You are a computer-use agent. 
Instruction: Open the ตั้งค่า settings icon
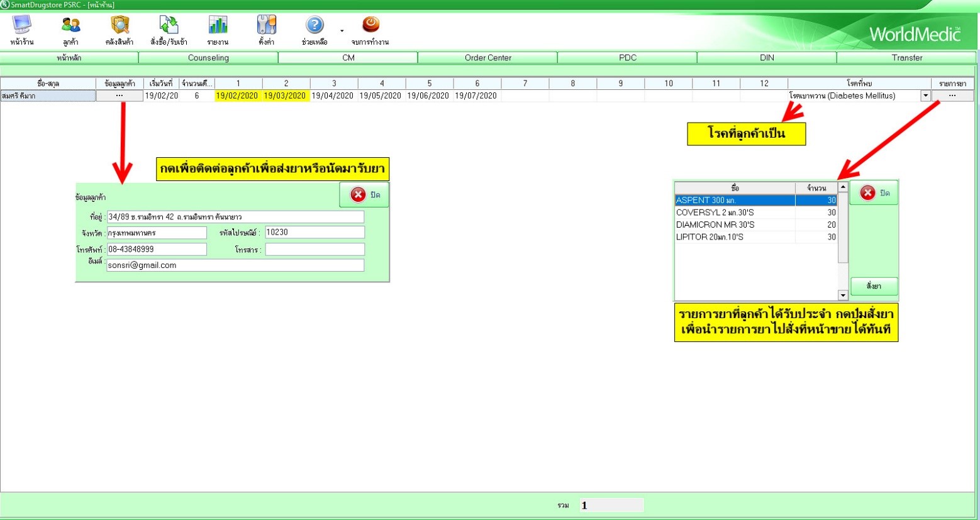pos(266,30)
